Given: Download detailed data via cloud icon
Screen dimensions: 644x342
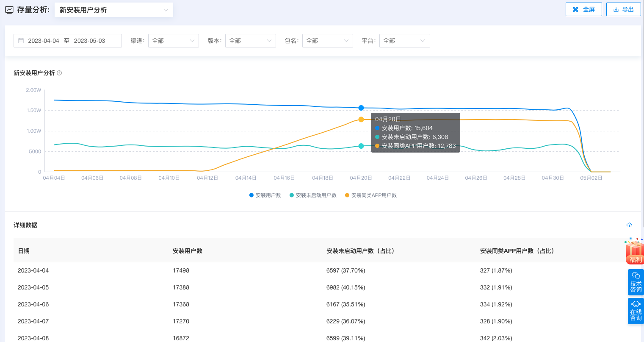Looking at the screenshot, I should (629, 225).
